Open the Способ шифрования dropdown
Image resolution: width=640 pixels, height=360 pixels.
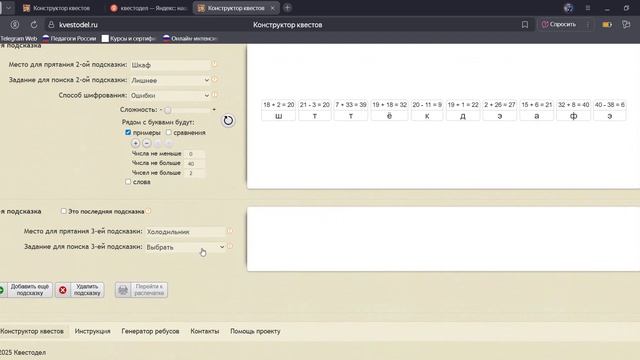(x=170, y=96)
